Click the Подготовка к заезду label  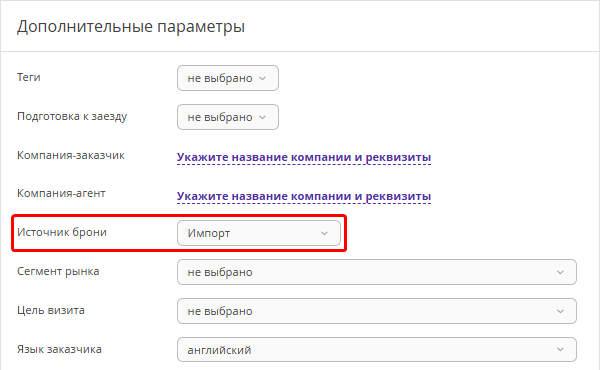pyautogui.click(x=72, y=116)
